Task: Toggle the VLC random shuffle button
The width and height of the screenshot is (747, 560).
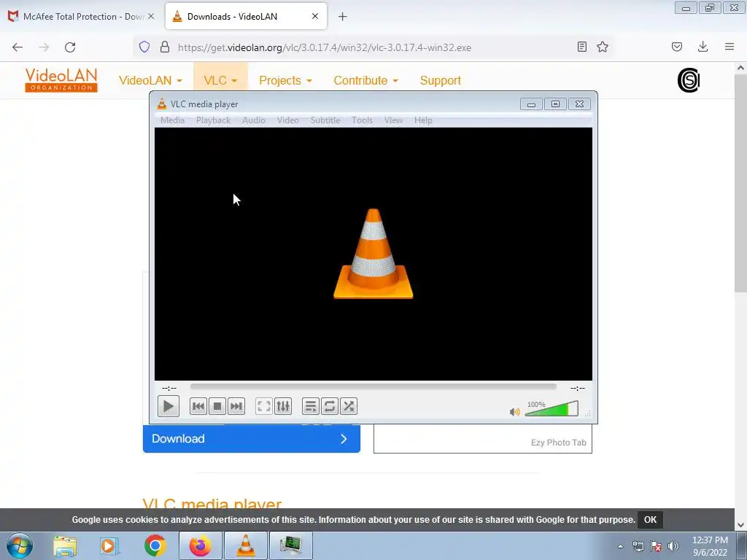Action: (349, 406)
